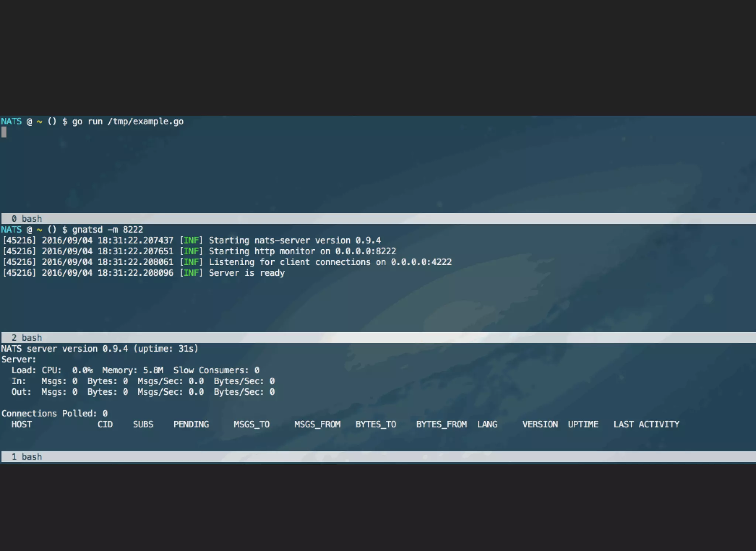Click the '0.0.0.0:8222' http monitor address

coord(365,252)
